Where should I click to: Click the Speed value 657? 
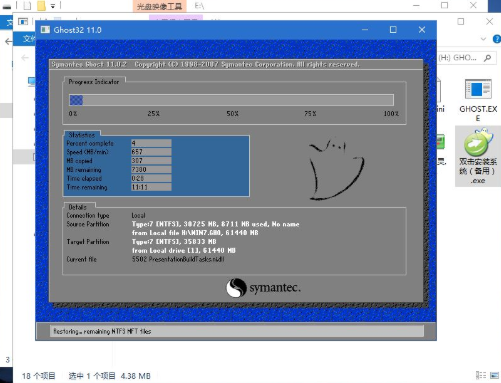[151, 152]
